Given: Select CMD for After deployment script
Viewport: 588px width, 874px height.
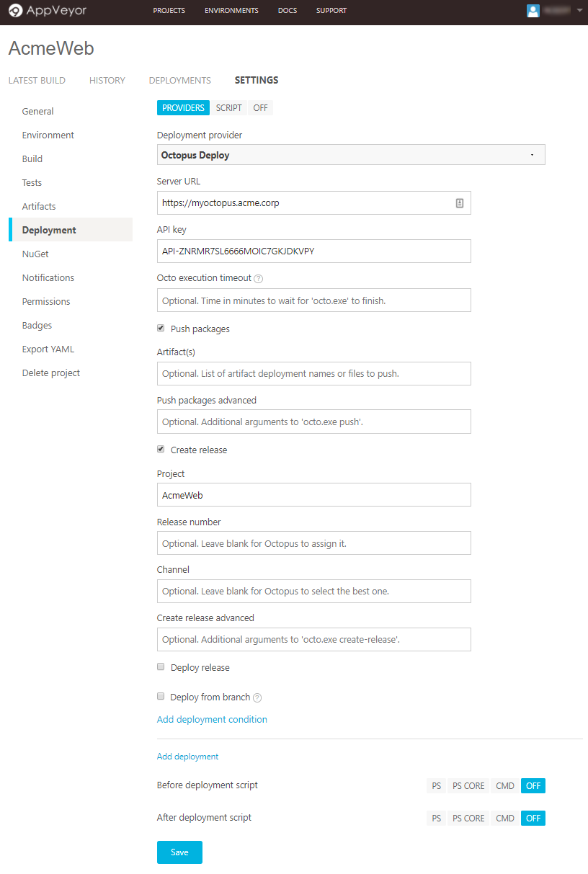Looking at the screenshot, I should pyautogui.click(x=505, y=819).
